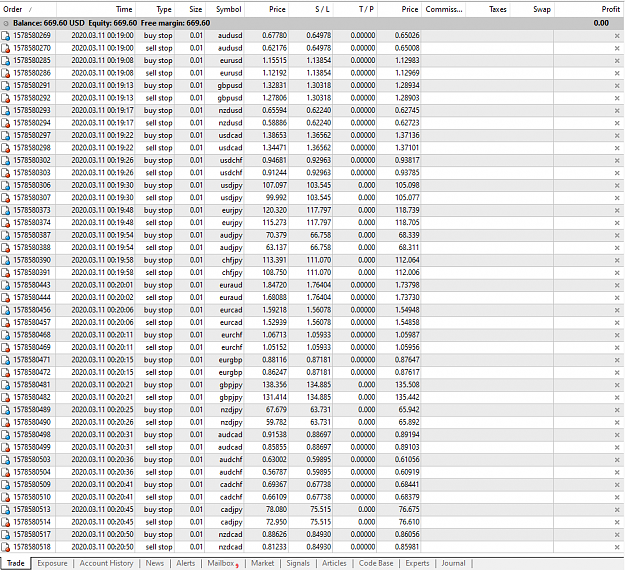
Task: Delete the usdchf sell stop order 1578580303
Action: click(617, 173)
